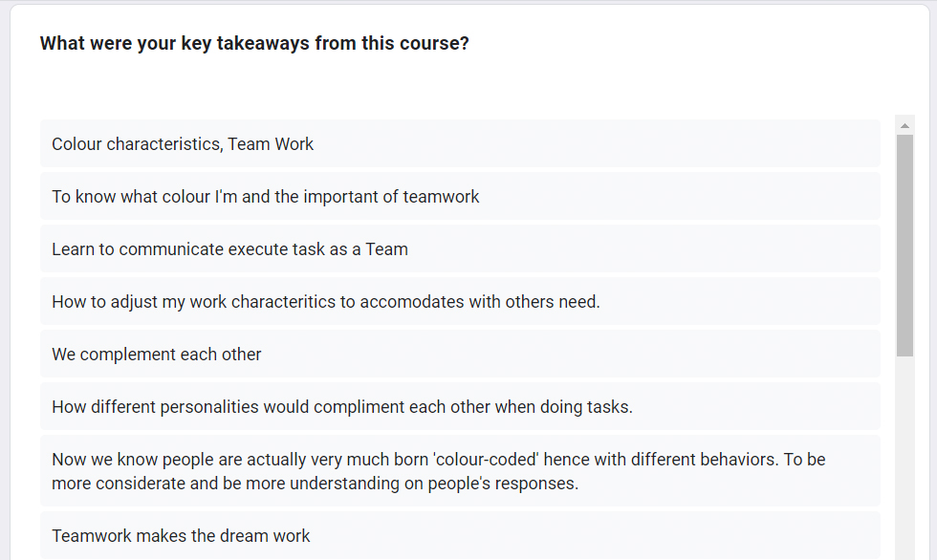The width and height of the screenshot is (937, 560).
Task: Click the text 'people's responses.'
Action: [503, 483]
